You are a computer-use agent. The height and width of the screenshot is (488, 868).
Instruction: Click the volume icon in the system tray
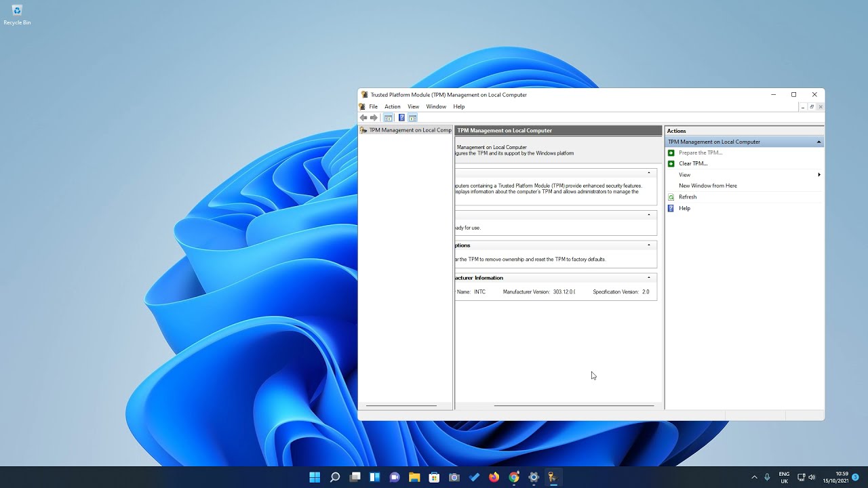click(812, 477)
